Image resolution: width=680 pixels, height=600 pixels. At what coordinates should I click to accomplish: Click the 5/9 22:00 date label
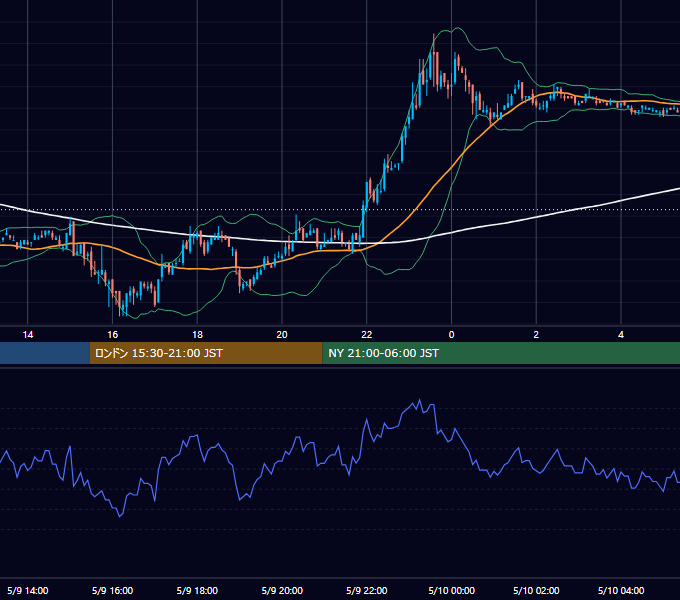(367, 590)
